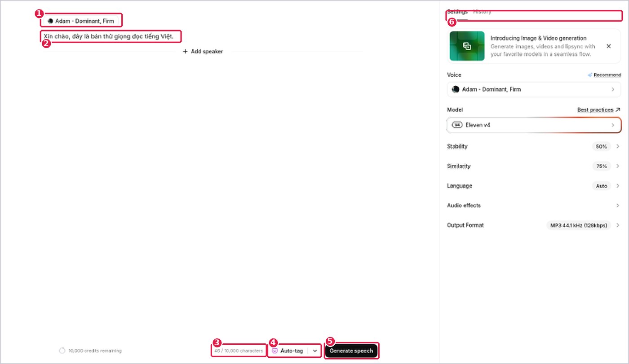
Task: Switch to the History tab
Action: 482,12
